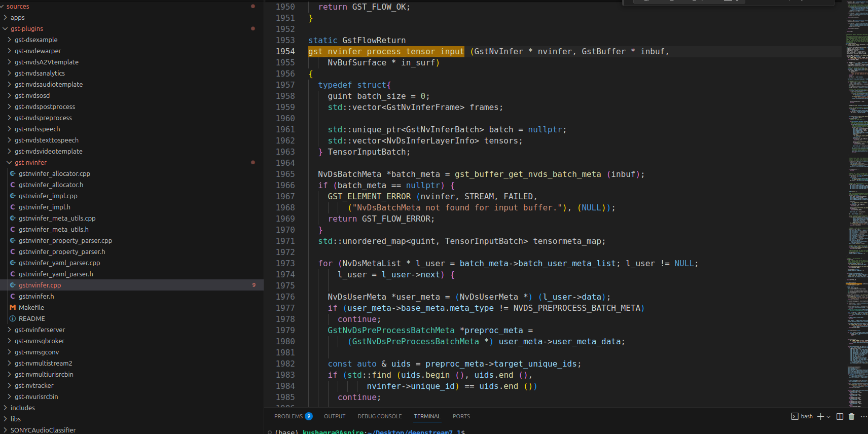Image resolution: width=868 pixels, height=434 pixels.
Task: Select the gst-nvdspreprocess folder row
Action: tap(132, 118)
